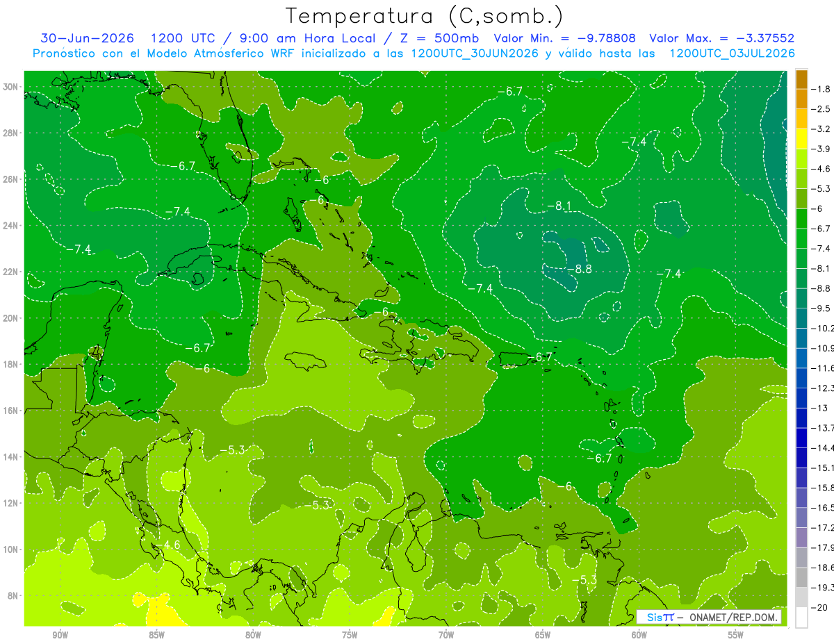This screenshot has height=644, width=834.
Task: Click the "24N" latitude axis label
Action: coord(11,226)
